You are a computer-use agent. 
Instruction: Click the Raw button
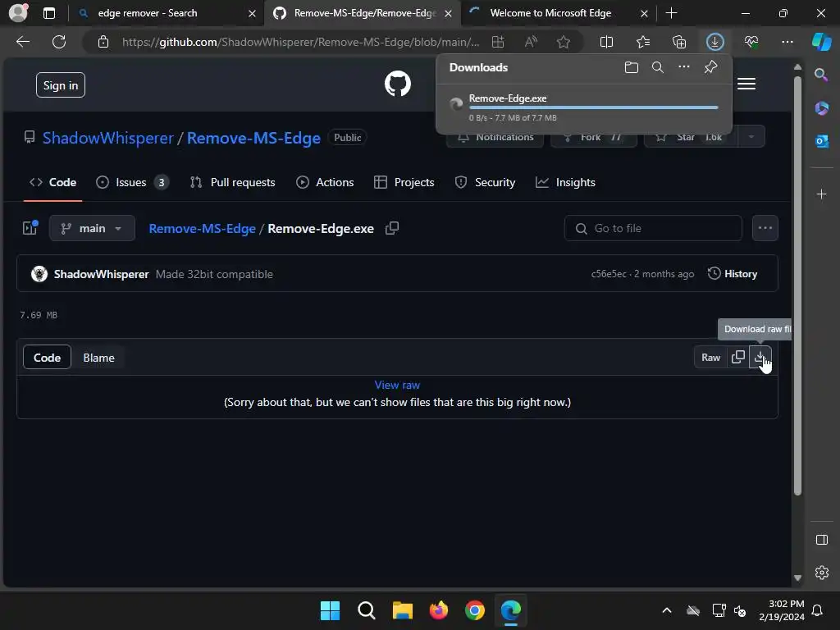click(711, 358)
